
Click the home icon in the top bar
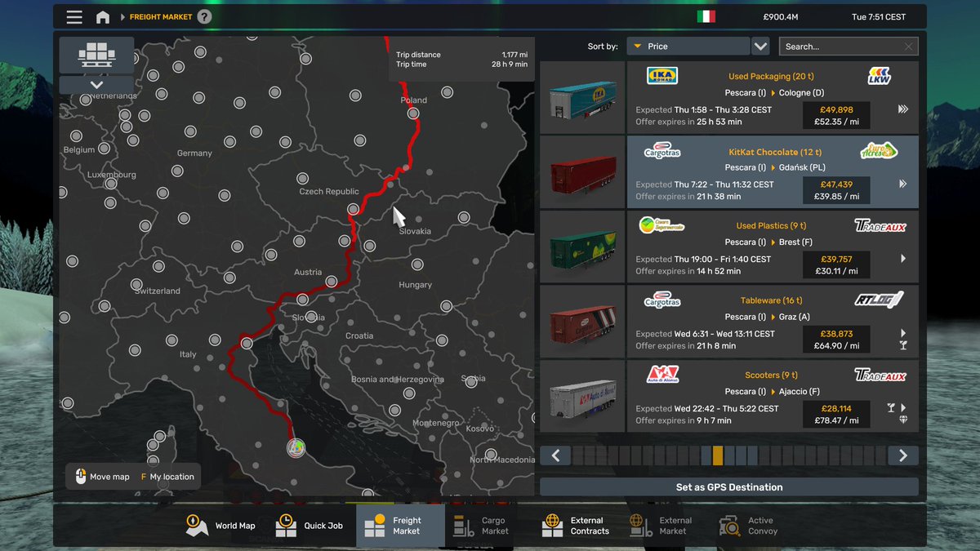[103, 16]
